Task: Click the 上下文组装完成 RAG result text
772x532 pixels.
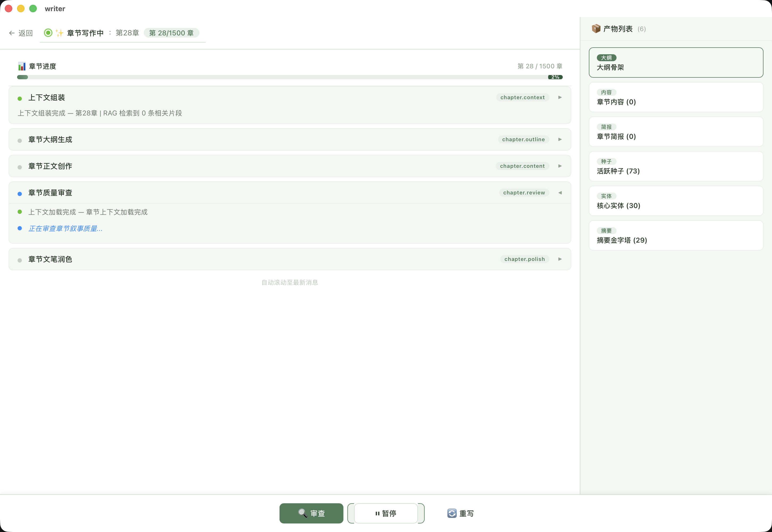Action: [100, 113]
